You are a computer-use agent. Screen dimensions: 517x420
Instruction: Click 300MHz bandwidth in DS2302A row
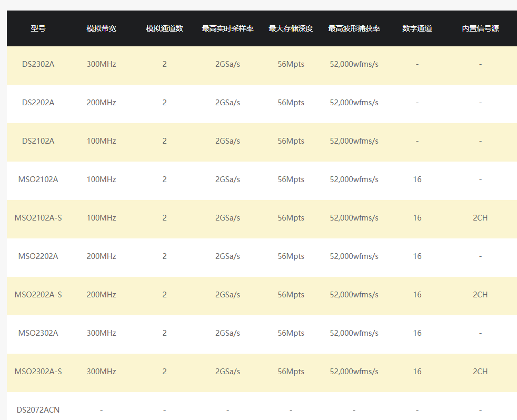pyautogui.click(x=101, y=64)
